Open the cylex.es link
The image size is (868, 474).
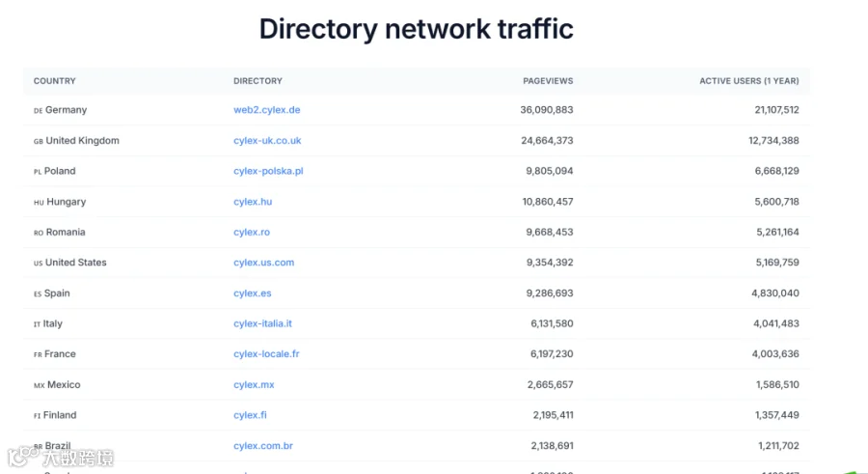(x=253, y=293)
